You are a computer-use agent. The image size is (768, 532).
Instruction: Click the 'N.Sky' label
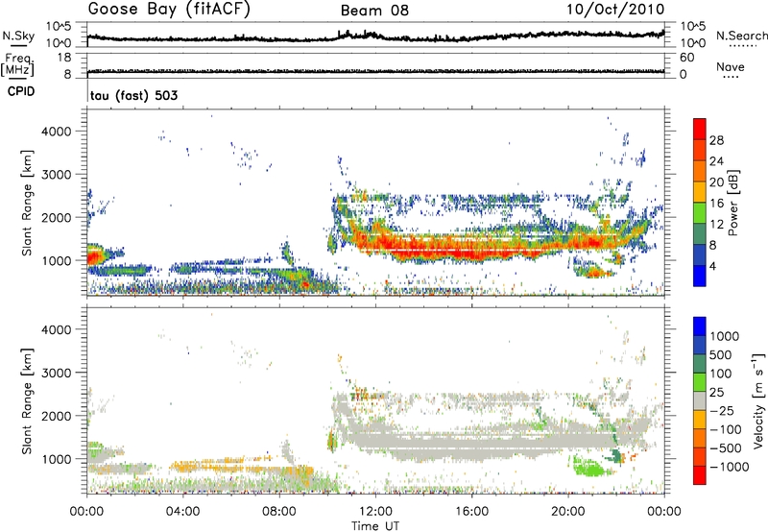(x=18, y=36)
